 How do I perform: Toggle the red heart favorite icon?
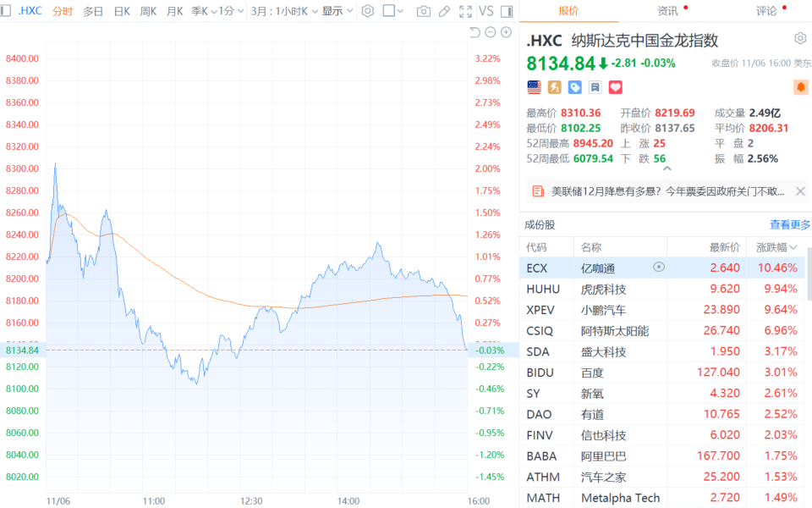[x=615, y=87]
